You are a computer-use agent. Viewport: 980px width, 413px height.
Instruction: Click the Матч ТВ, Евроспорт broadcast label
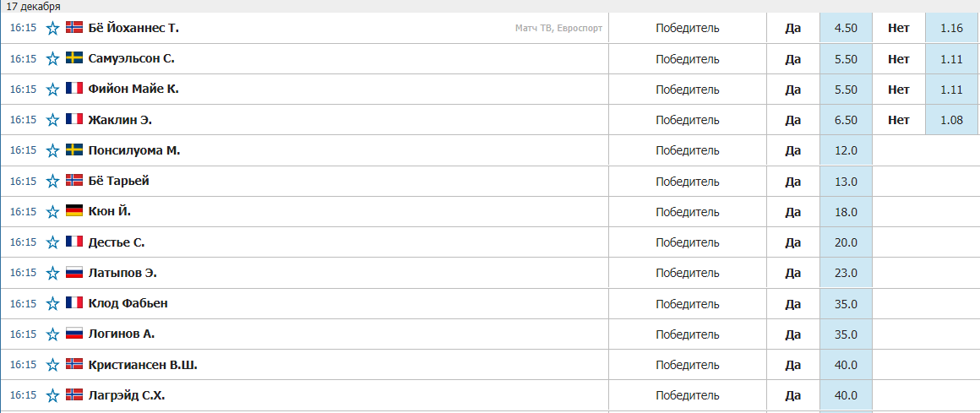(558, 28)
